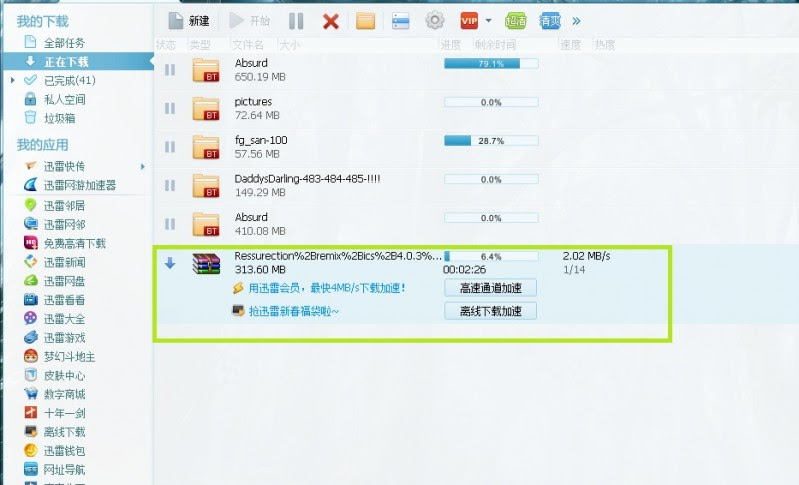Viewport: 799px width, 485px height.
Task: Click the blue downloading arrow on Ressurection row
Action: pyautogui.click(x=170, y=263)
